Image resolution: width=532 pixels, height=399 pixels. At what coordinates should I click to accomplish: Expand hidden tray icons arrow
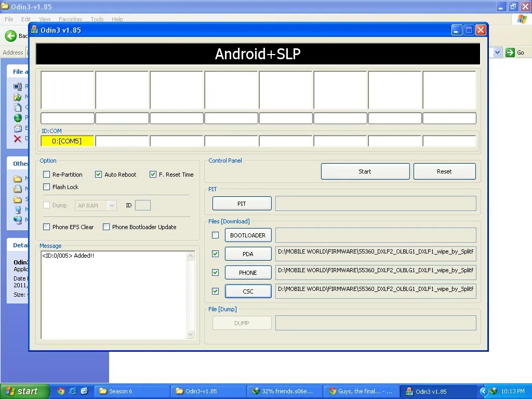(484, 391)
